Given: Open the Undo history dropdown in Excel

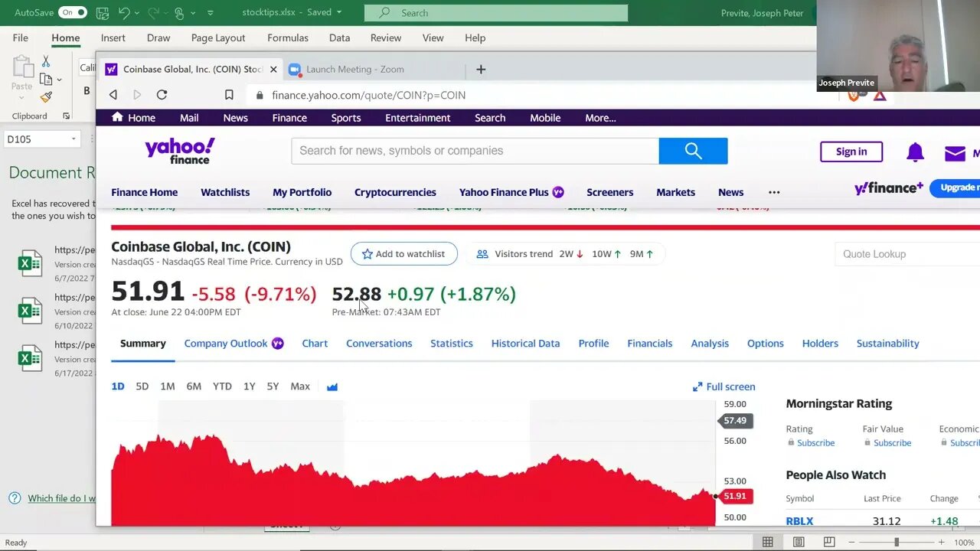Looking at the screenshot, I should coord(136,13).
